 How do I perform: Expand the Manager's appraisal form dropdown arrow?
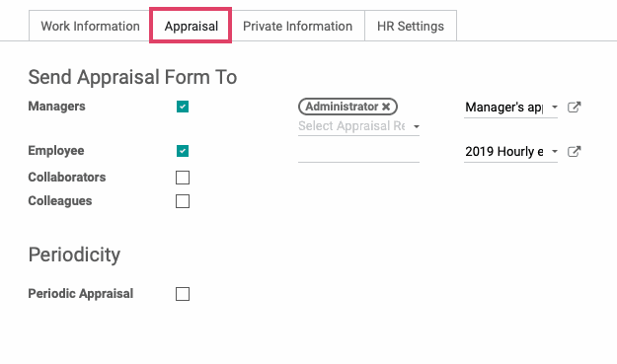[x=555, y=107]
